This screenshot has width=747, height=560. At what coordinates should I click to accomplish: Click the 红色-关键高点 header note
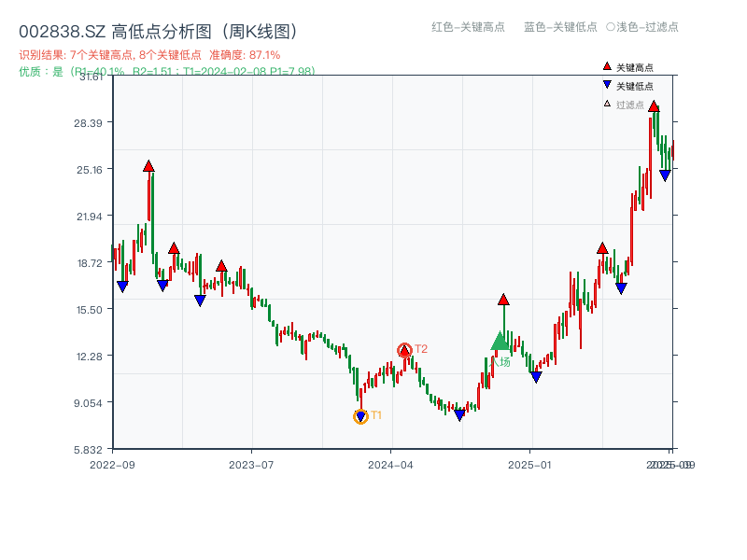(468, 27)
